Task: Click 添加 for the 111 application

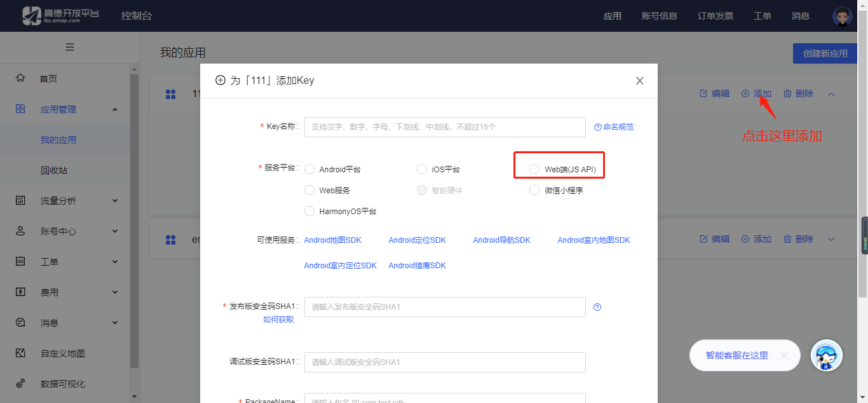Action: click(x=756, y=93)
